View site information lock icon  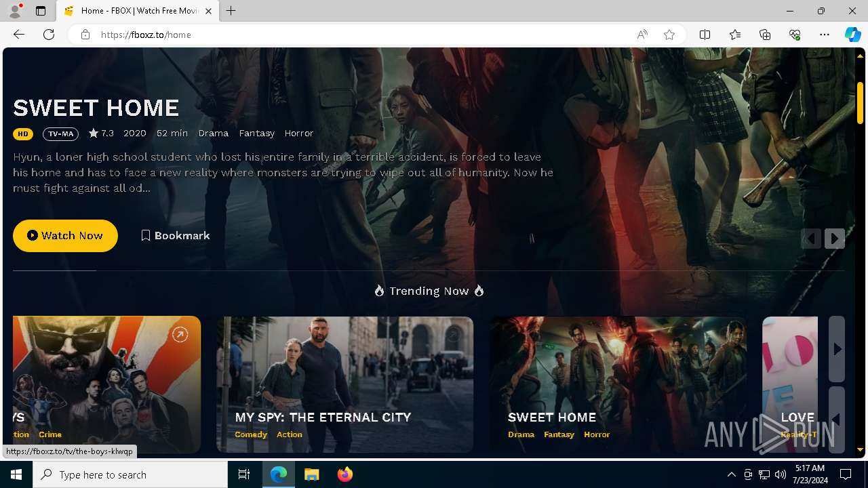pyautogui.click(x=85, y=35)
